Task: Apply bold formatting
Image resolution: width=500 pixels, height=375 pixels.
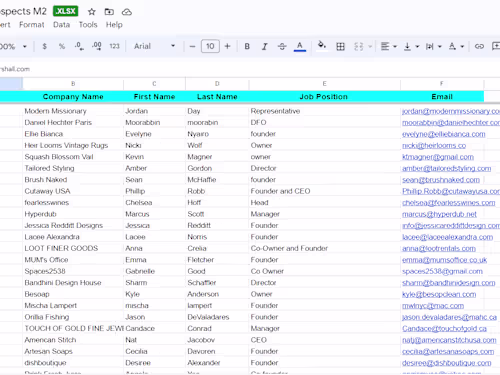Action: (247, 46)
